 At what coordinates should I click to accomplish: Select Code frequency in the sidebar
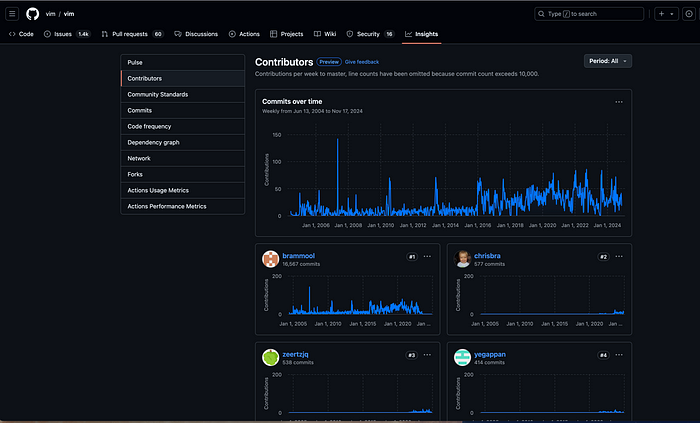pos(149,126)
